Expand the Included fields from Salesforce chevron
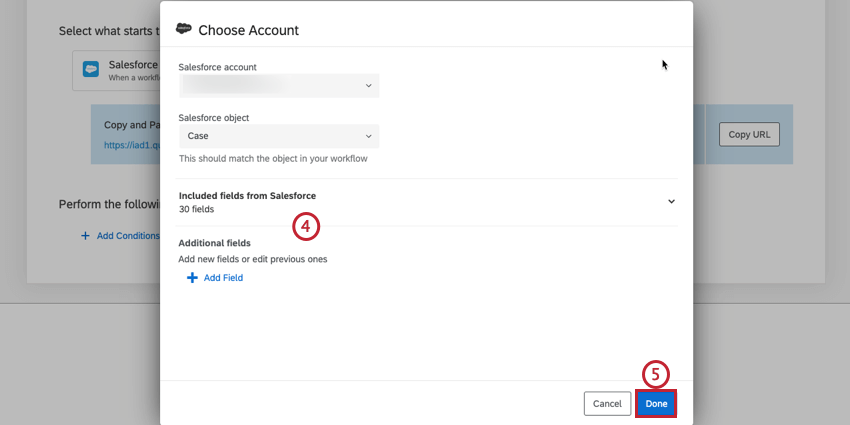Viewport: 850px width, 425px height. click(x=671, y=201)
